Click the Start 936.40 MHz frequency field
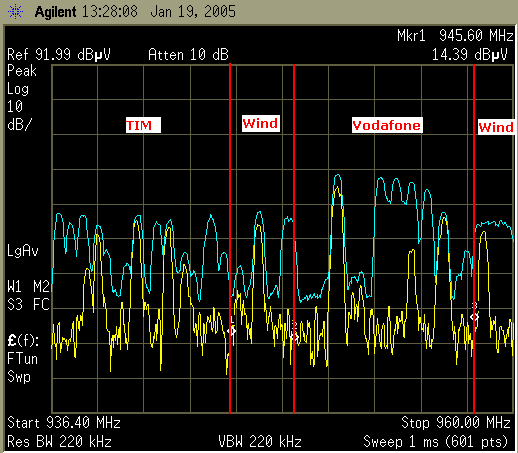 [x=64, y=423]
